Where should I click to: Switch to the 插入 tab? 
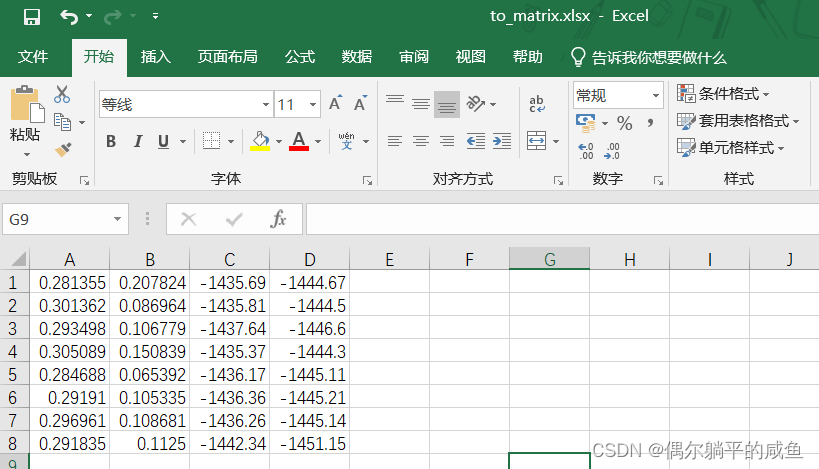point(156,57)
